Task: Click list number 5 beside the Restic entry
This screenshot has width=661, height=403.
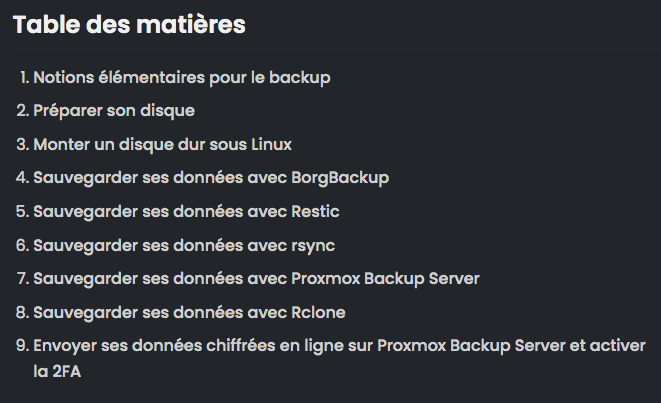Action: [23, 211]
